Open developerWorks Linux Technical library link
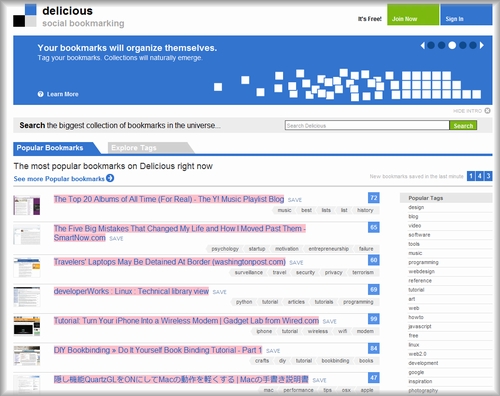Image resolution: width=500 pixels, height=396 pixels. point(131,291)
